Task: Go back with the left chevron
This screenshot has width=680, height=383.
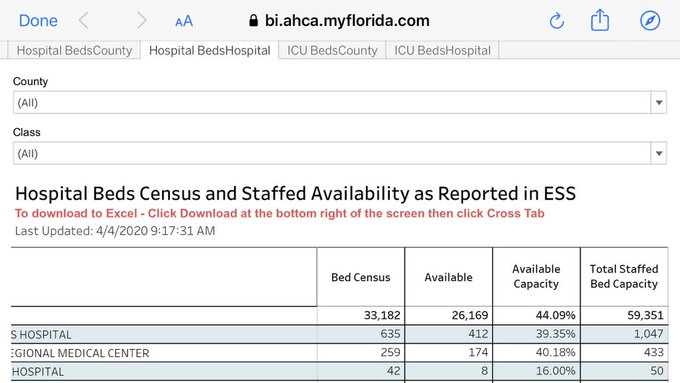Action: [x=84, y=20]
